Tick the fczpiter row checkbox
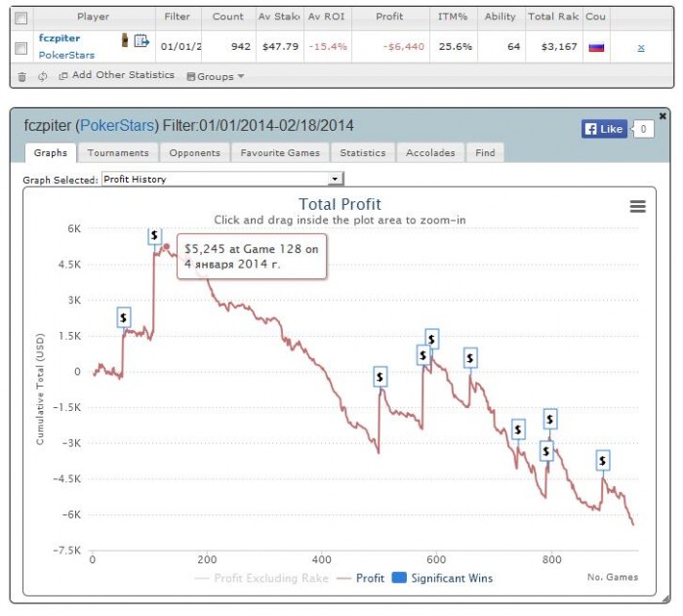 coord(20,48)
